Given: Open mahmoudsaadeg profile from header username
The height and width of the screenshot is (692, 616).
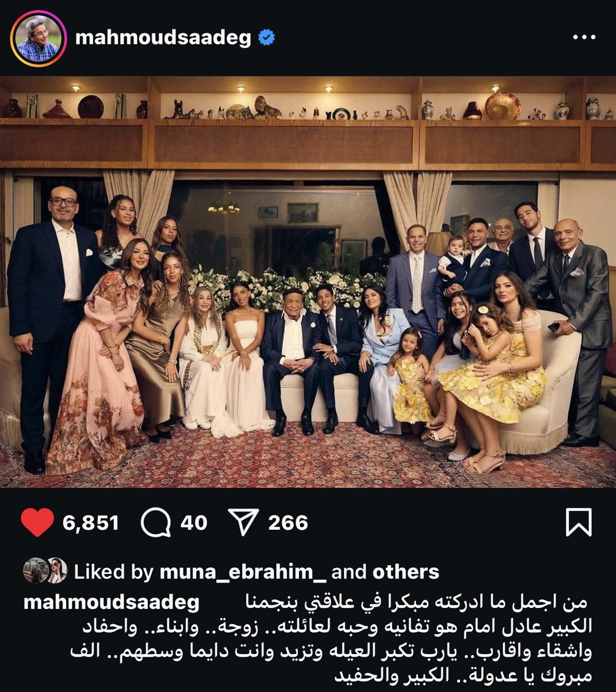Looking at the screenshot, I should click(x=163, y=38).
